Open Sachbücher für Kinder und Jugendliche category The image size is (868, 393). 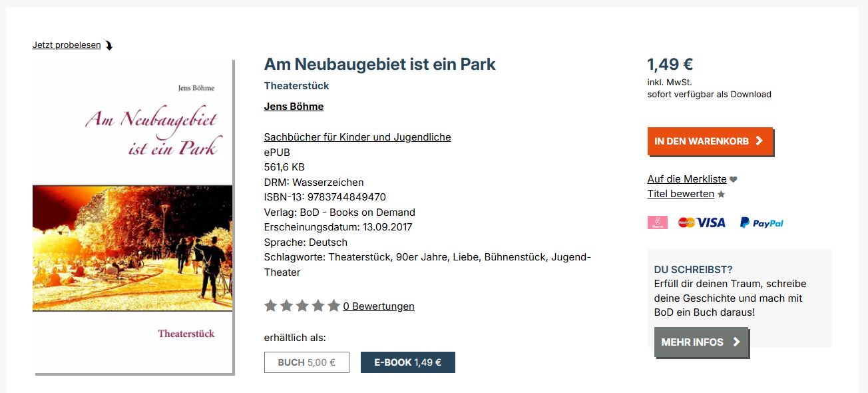coord(357,137)
